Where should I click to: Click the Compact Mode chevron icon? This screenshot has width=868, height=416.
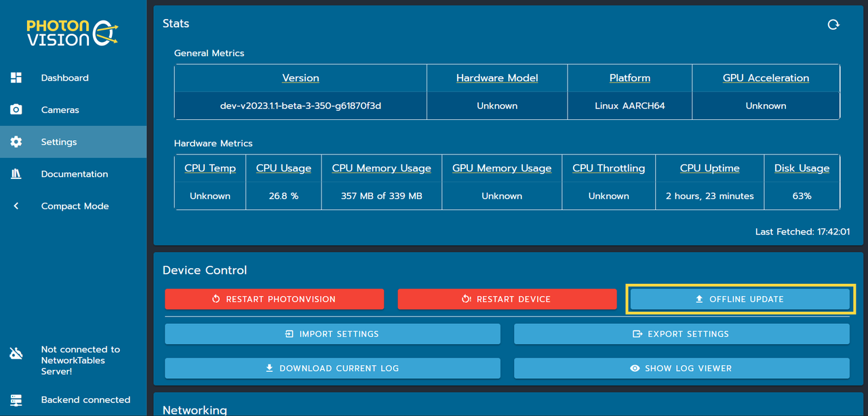point(16,206)
